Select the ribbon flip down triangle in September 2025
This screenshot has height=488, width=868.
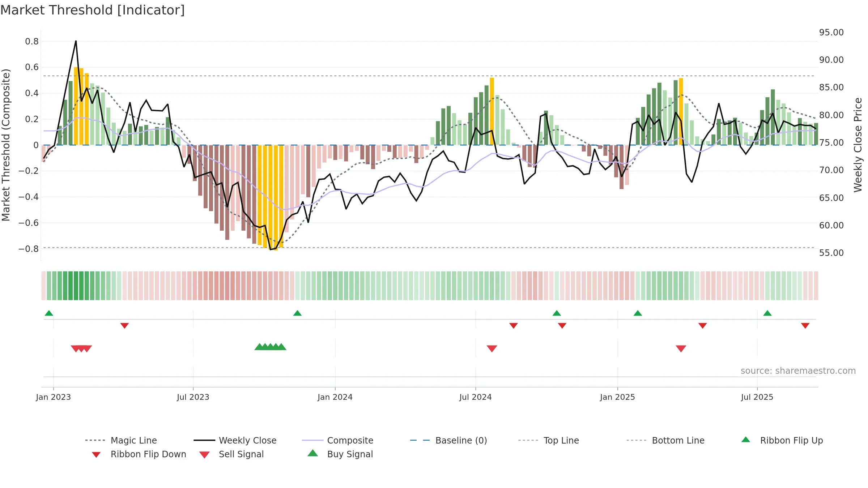[805, 326]
